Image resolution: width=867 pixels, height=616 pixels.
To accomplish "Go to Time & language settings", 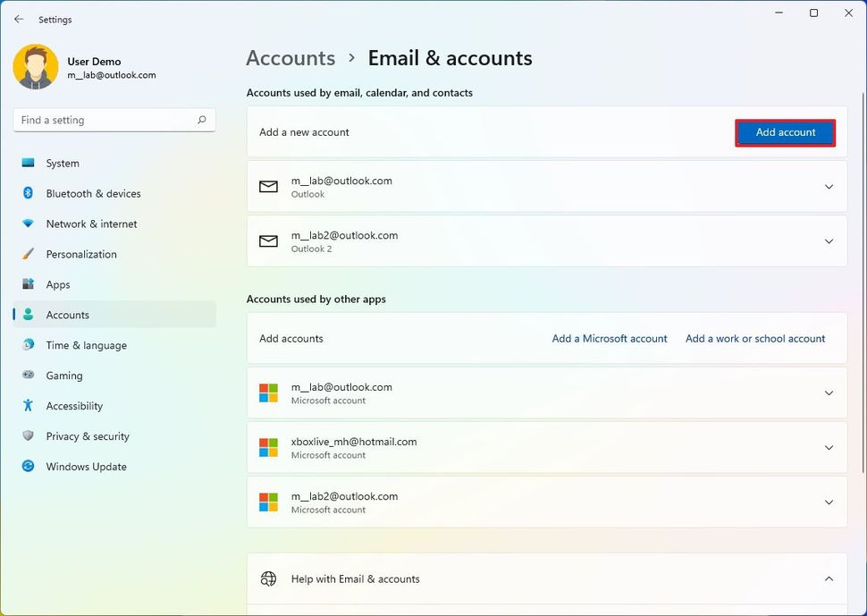I will point(86,345).
